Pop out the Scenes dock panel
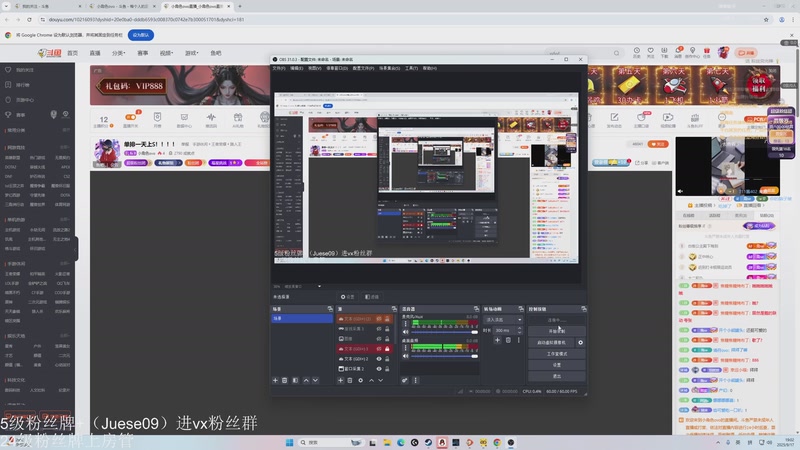 330,309
